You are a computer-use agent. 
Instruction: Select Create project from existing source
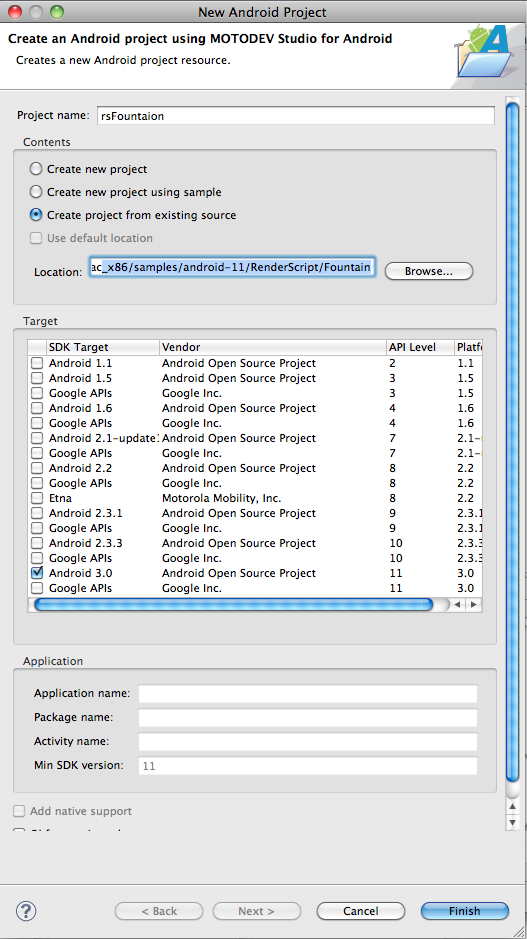point(36,215)
